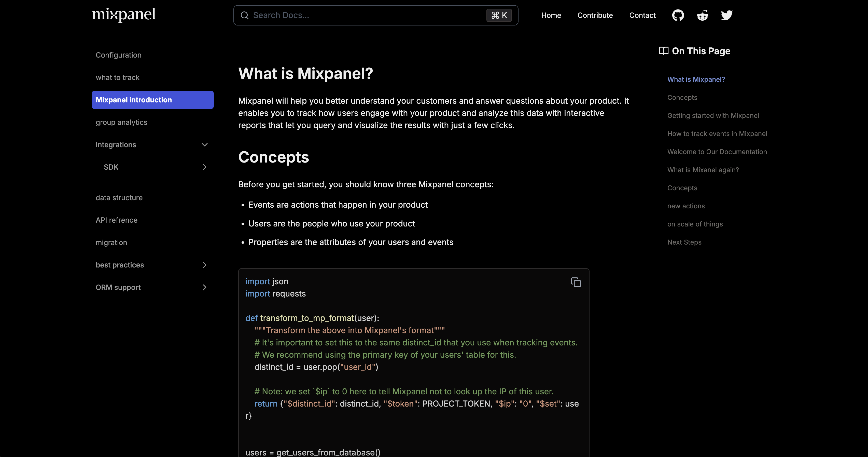The width and height of the screenshot is (868, 457).
Task: Jump to the Next Steps section
Action: [684, 242]
